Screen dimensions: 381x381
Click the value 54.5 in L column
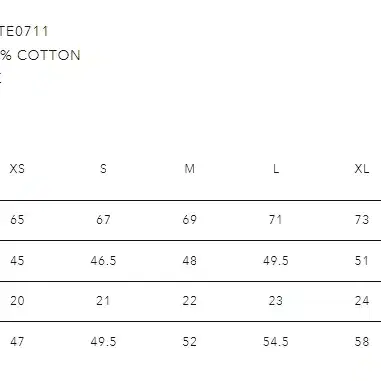(x=276, y=342)
